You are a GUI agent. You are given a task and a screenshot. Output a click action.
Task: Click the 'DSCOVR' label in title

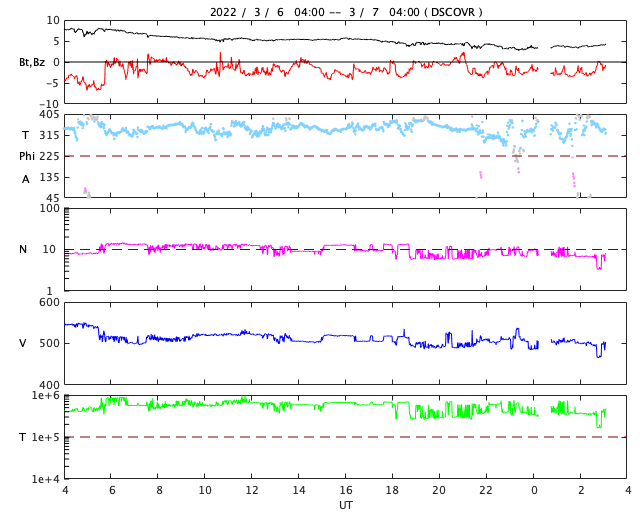pos(453,12)
